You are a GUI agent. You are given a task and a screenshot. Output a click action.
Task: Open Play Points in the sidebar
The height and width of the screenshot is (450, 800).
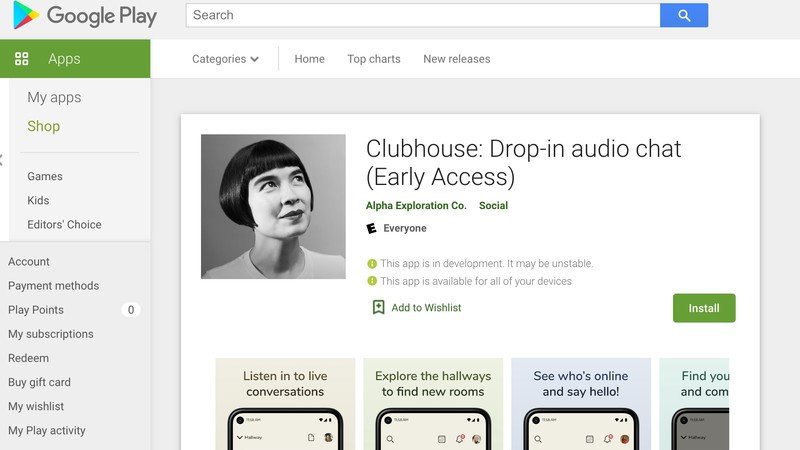click(x=36, y=310)
